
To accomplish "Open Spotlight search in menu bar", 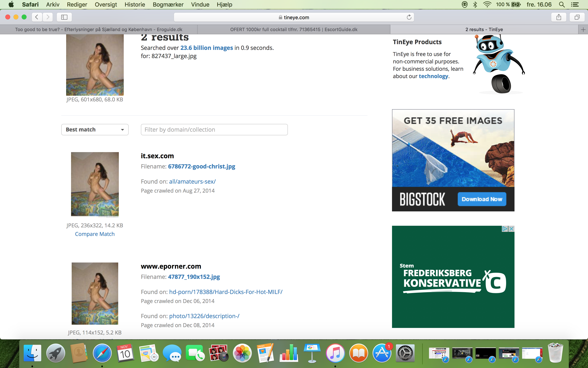I will [561, 4].
